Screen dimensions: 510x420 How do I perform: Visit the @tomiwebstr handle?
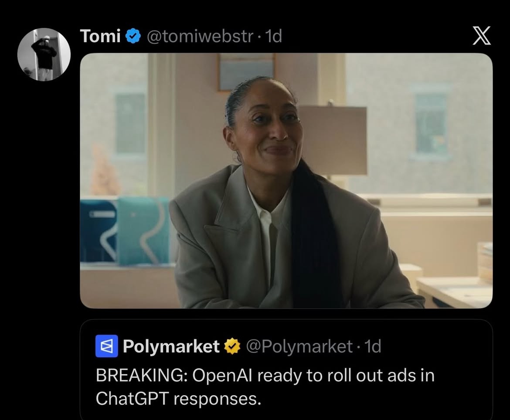[200, 36]
